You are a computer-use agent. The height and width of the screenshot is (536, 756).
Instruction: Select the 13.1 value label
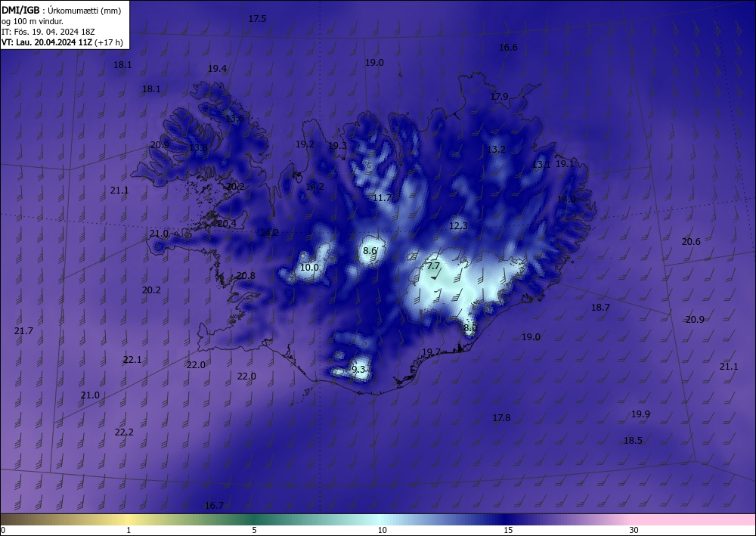[541, 164]
